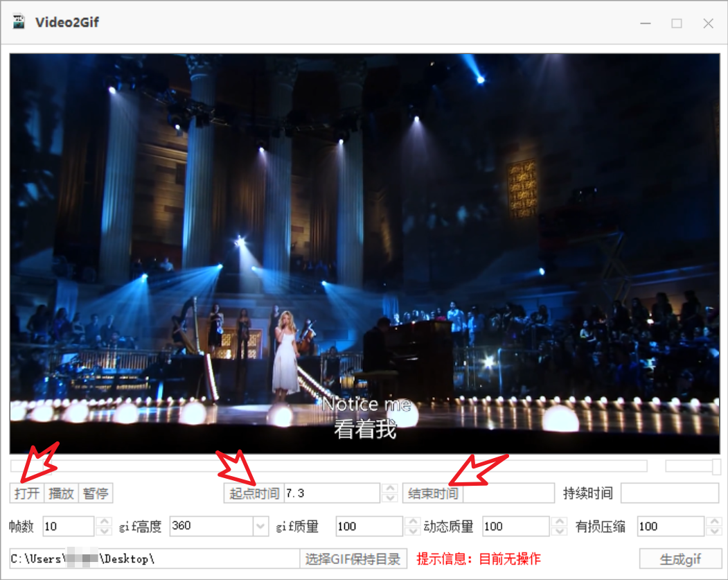Click the Video2Gif app icon in title bar
Image resolution: width=728 pixels, height=580 pixels.
pos(18,21)
